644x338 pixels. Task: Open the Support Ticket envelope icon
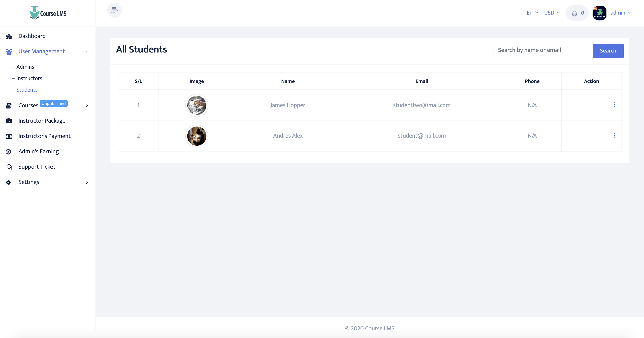pos(9,167)
